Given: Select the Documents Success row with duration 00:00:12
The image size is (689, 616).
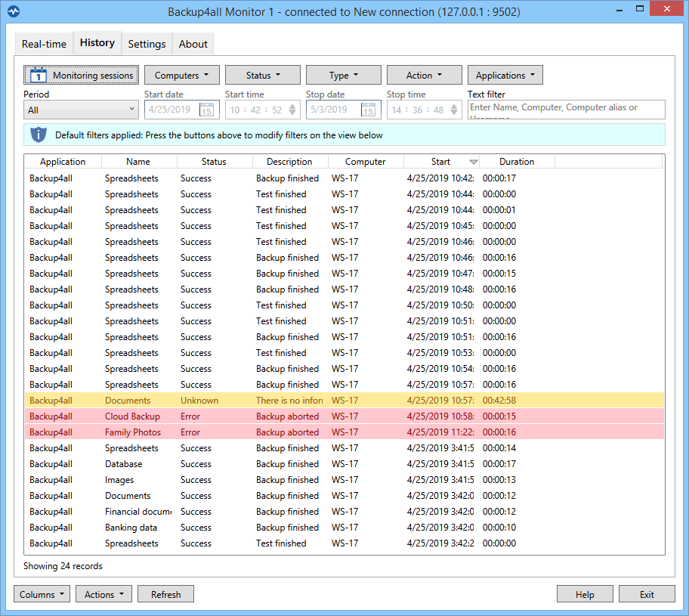Looking at the screenshot, I should 344,496.
